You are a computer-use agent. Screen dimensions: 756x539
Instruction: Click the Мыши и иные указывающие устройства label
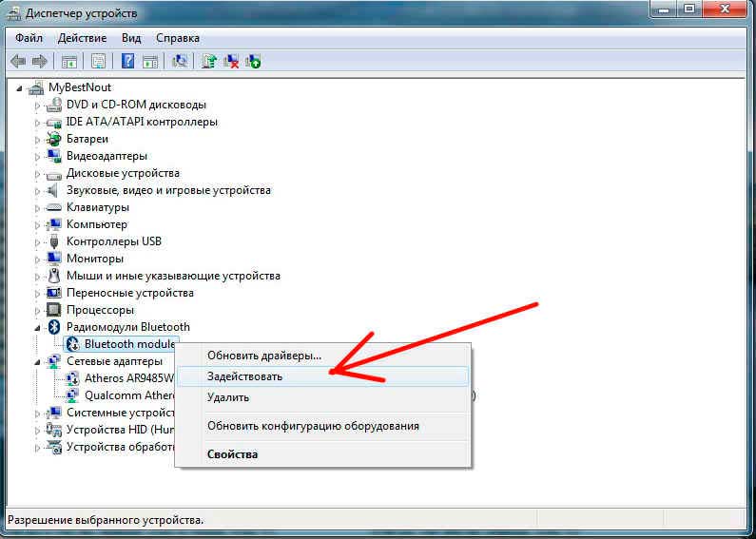173,276
